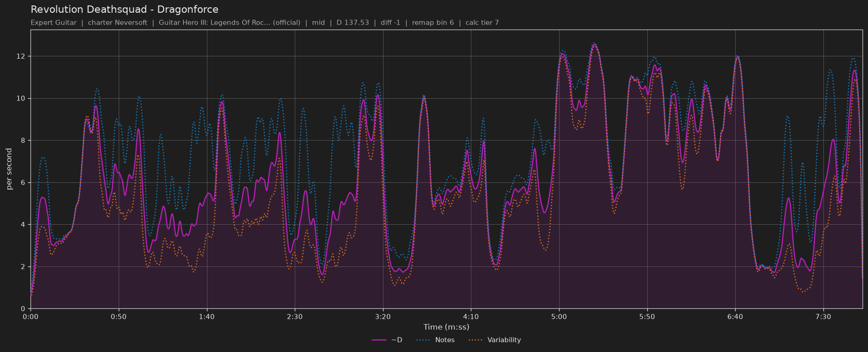Click the 0:50 x-axis tick label
The image size is (868, 352).
[119, 317]
